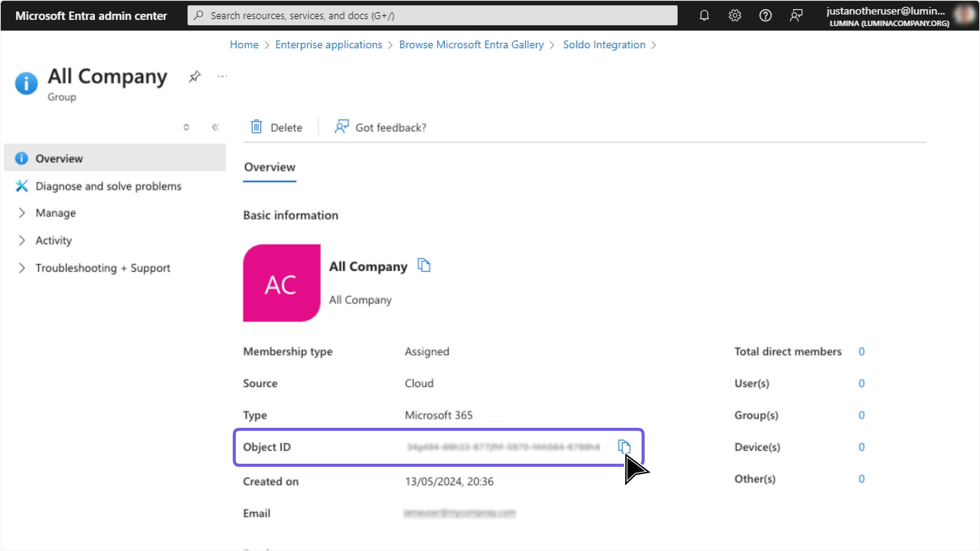Click the Delete button

pyautogui.click(x=276, y=127)
